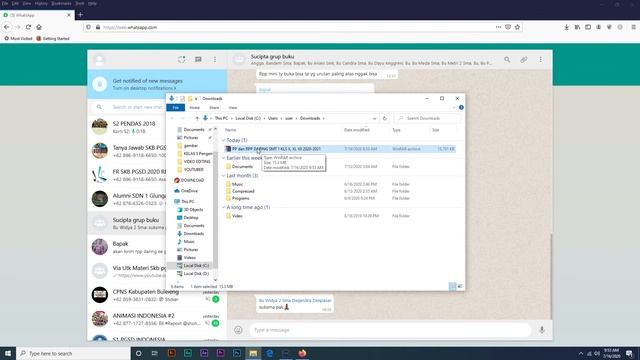The width and height of the screenshot is (640, 360).
Task: Collapse the Last month group
Action: click(223, 176)
